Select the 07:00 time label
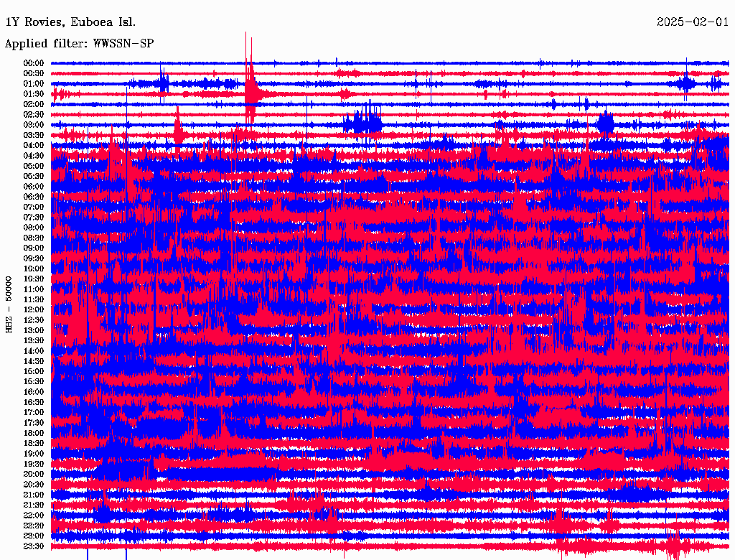This screenshot has height=560, width=735. coord(34,207)
